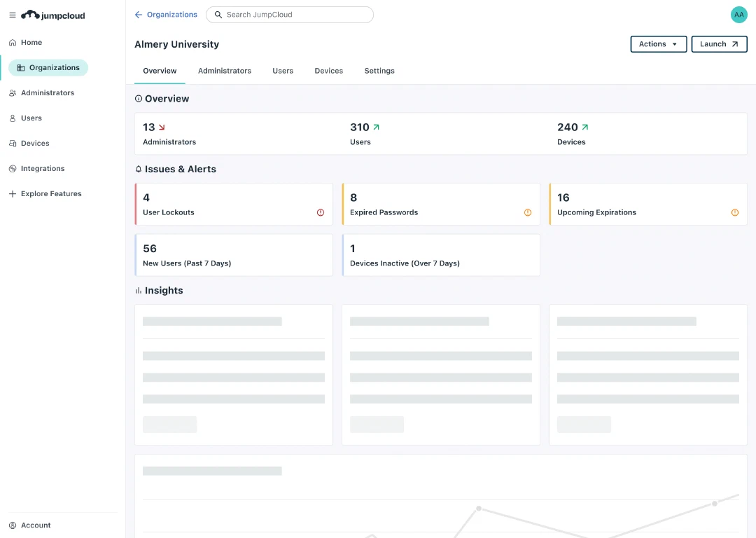Click the Home icon in sidebar
Screen dimensions: 756x538
click(x=13, y=43)
